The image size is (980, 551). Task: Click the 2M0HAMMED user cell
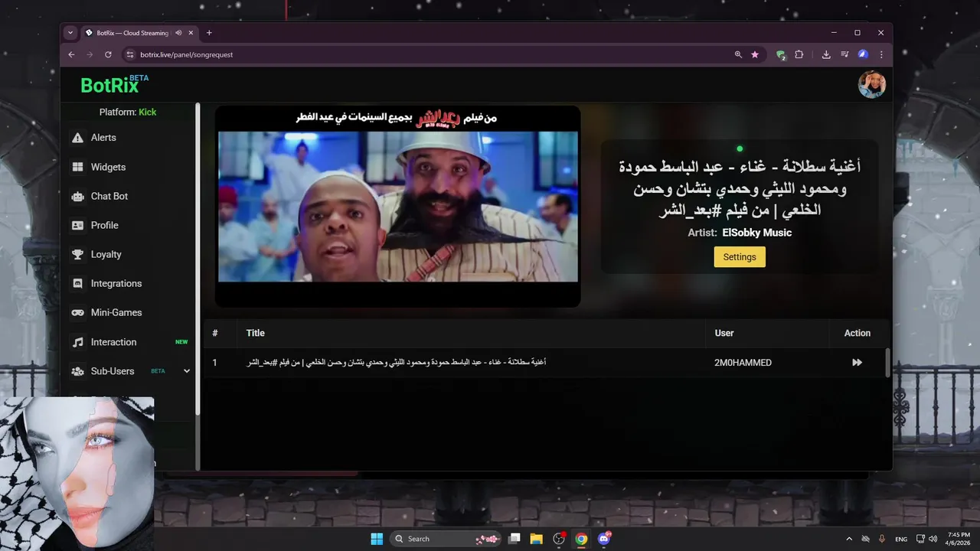click(743, 363)
